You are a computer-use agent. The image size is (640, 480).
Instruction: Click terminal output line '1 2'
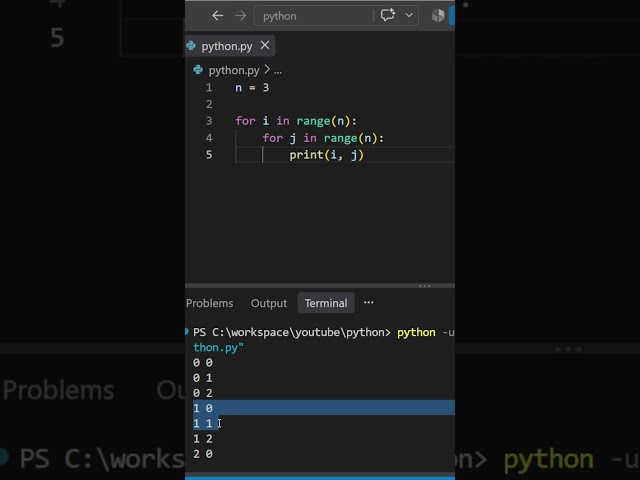pos(203,438)
